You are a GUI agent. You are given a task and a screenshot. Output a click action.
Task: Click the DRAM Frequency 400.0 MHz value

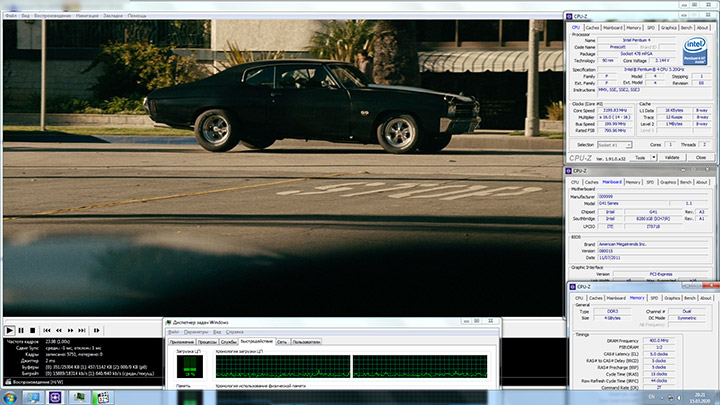[659, 341]
